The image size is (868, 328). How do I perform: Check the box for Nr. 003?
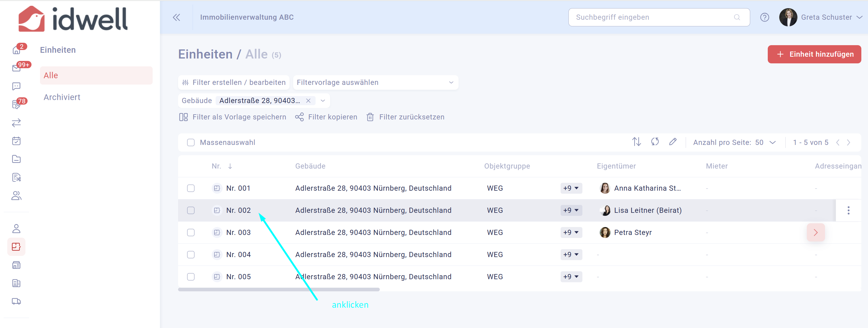click(x=191, y=232)
